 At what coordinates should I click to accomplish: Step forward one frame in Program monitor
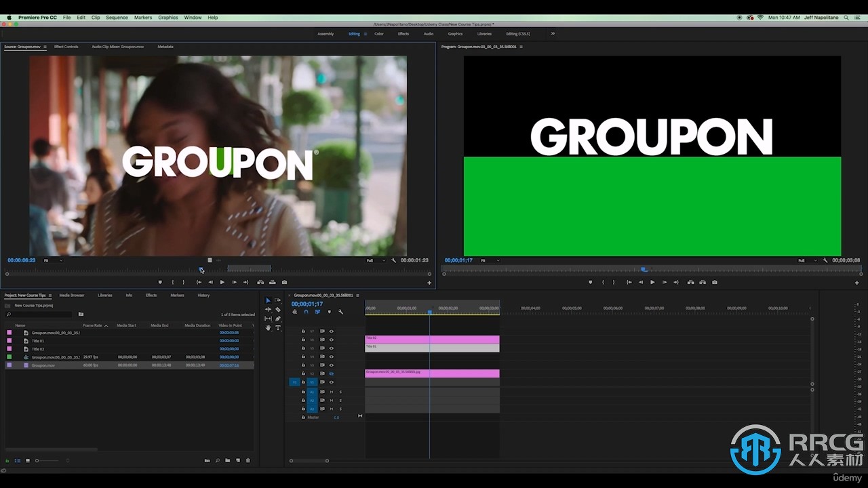tap(665, 282)
